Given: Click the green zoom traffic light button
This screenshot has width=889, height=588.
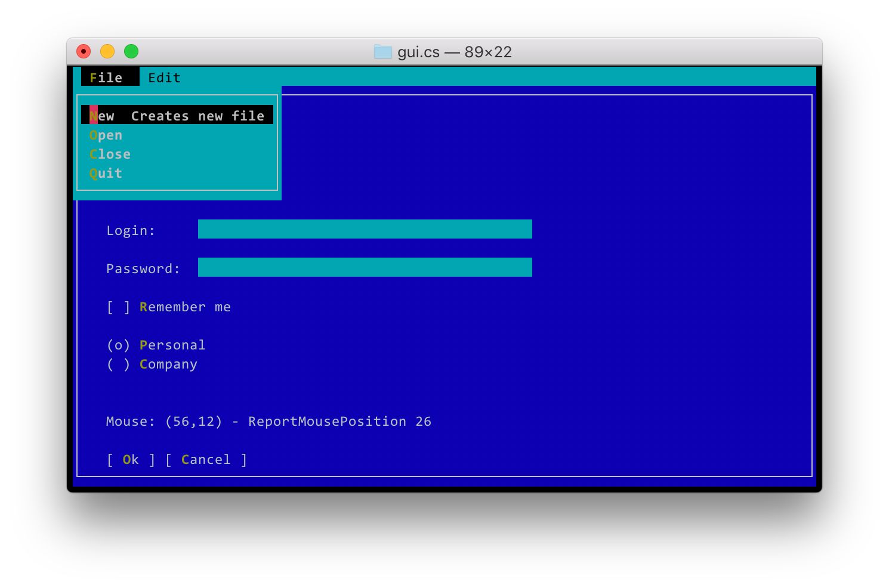Looking at the screenshot, I should pyautogui.click(x=131, y=52).
